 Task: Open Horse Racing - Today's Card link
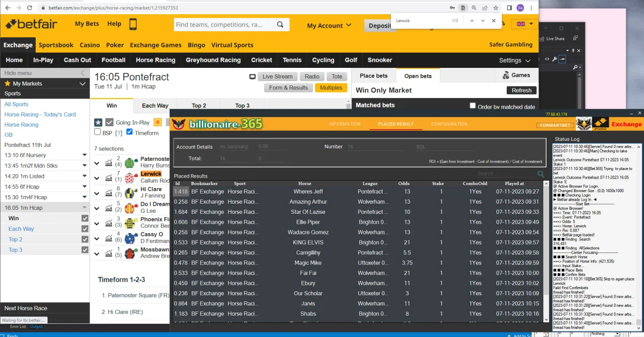click(40, 115)
